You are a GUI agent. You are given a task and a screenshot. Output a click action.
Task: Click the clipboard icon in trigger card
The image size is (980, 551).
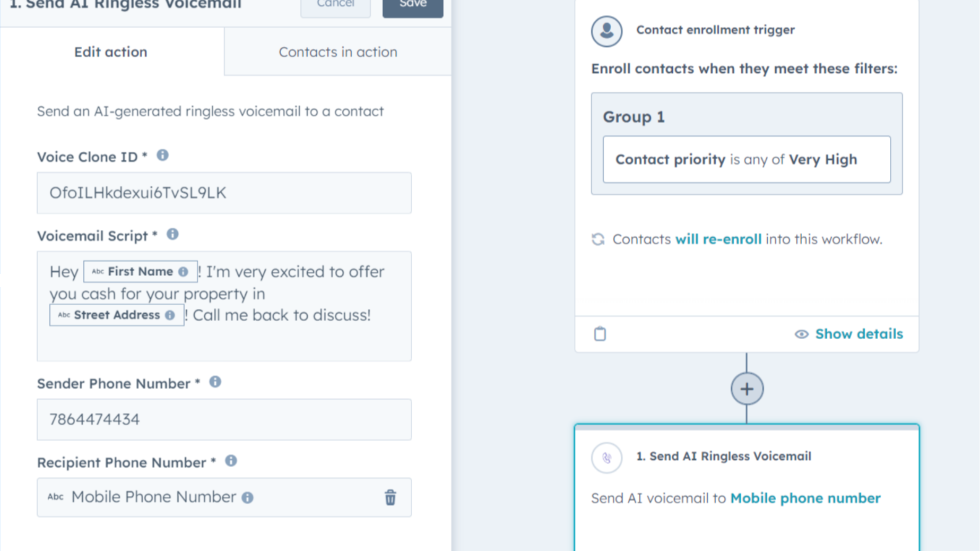(600, 334)
